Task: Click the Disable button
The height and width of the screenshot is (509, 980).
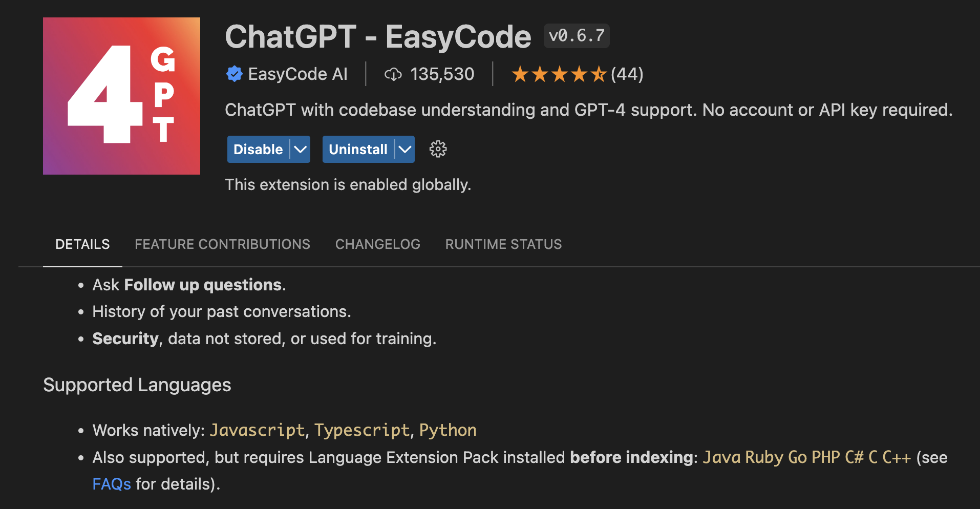Action: (x=258, y=149)
